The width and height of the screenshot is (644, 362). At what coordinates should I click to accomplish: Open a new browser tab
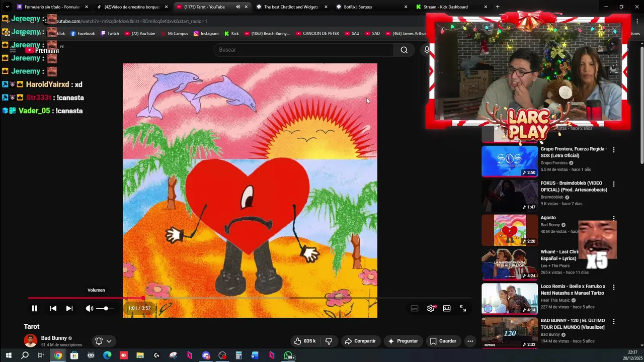[498, 7]
